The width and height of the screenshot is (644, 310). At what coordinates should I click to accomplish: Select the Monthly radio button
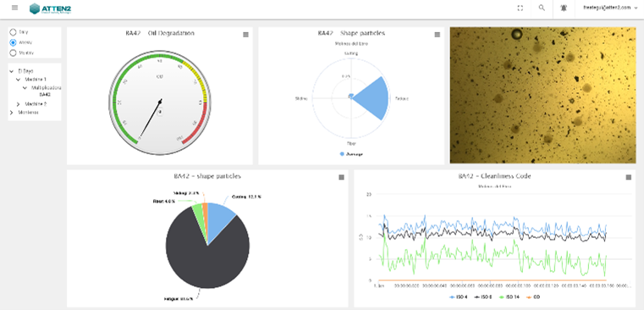13,53
